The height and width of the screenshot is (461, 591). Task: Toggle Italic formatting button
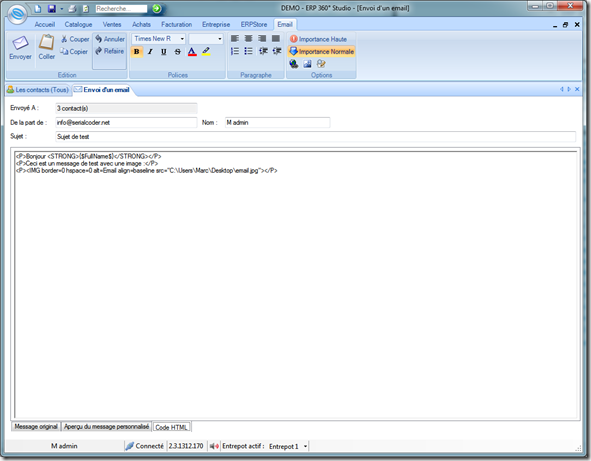point(150,52)
